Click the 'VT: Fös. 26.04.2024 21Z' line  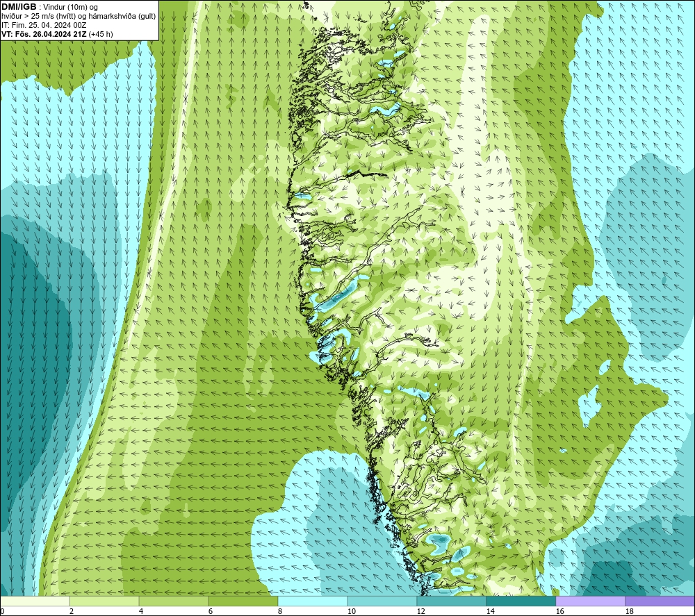44,34
